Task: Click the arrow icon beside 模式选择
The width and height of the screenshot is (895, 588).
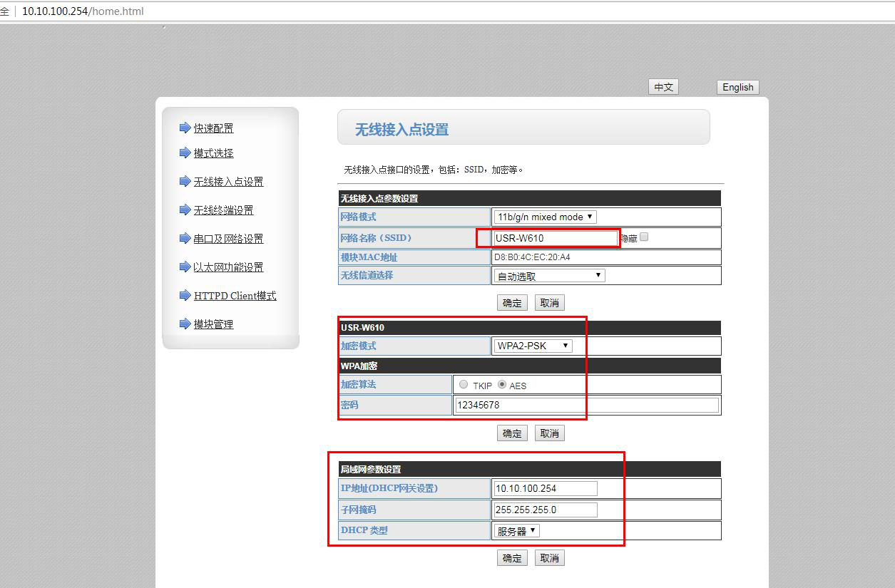Action: [185, 153]
